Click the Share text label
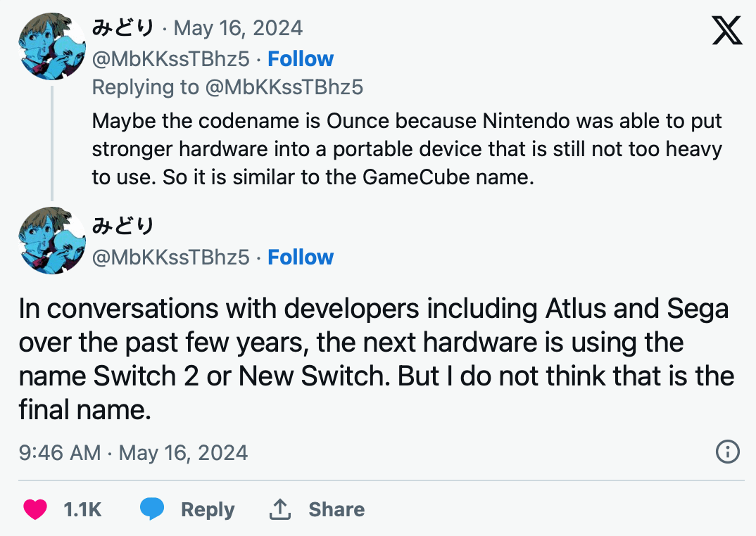This screenshot has width=756, height=536. pyautogui.click(x=336, y=509)
